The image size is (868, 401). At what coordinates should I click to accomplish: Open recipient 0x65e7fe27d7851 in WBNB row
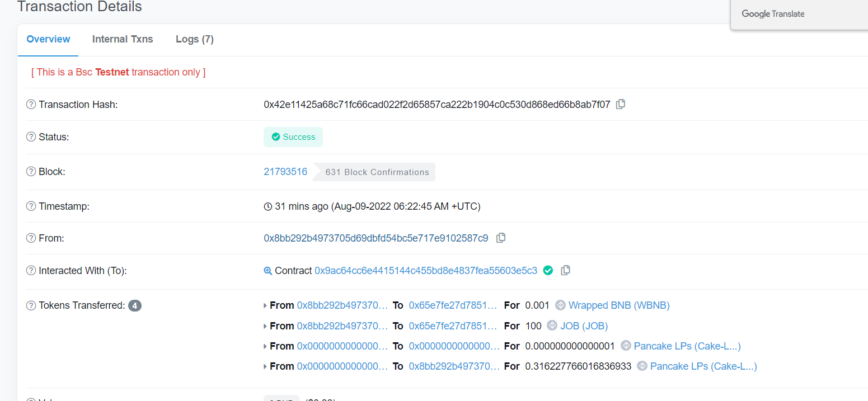click(x=453, y=305)
